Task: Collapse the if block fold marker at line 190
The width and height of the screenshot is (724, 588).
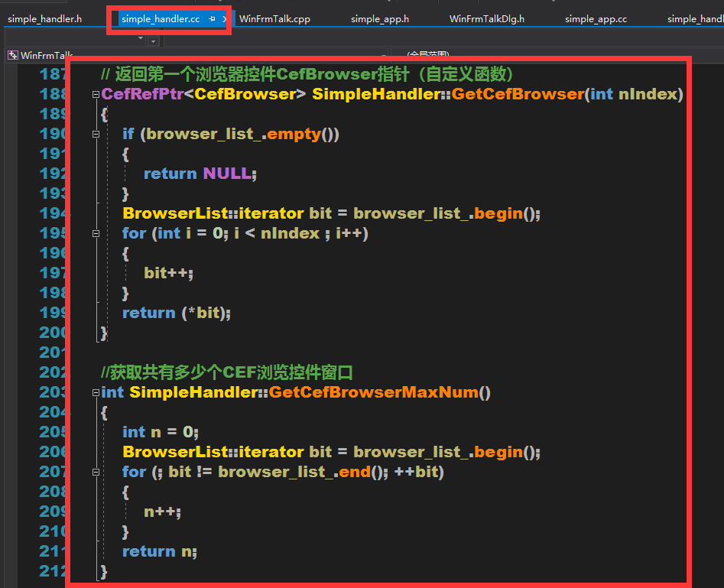Action: 96,133
